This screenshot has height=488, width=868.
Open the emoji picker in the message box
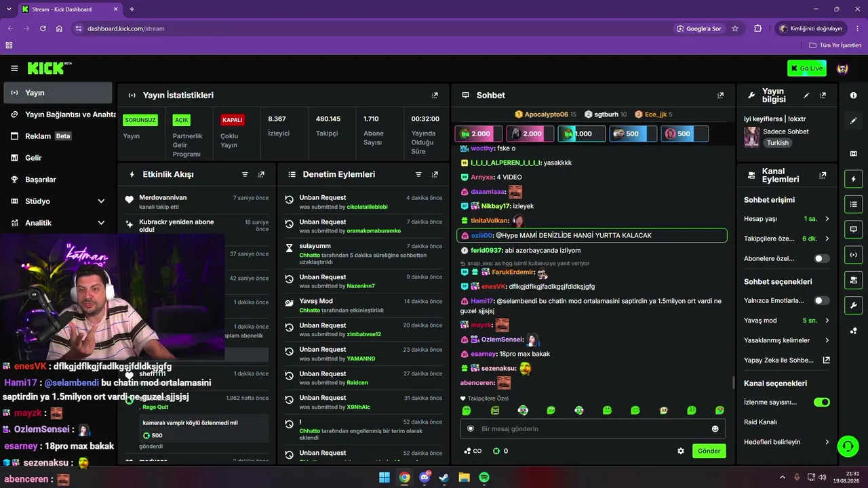click(715, 428)
